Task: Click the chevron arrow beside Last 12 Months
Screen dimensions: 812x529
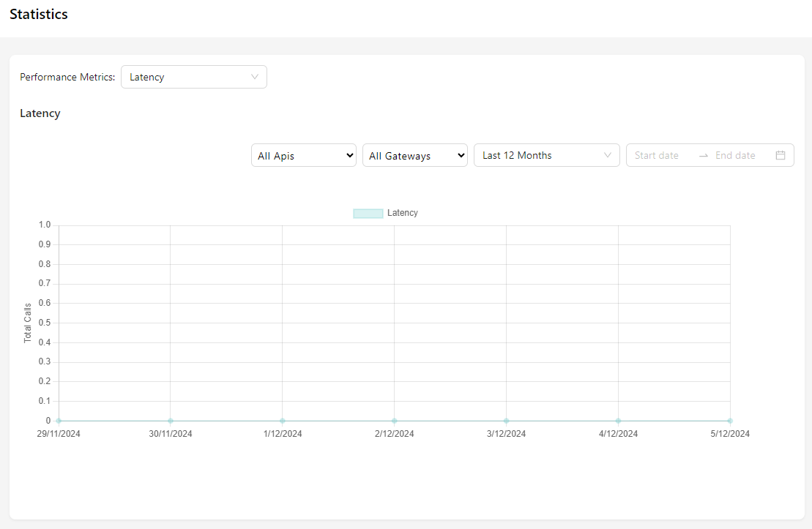Action: click(x=608, y=155)
